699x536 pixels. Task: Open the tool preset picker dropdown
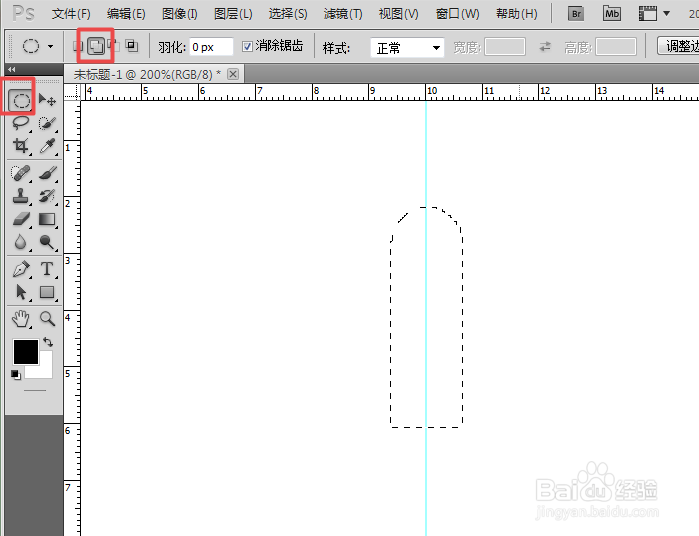[50, 46]
